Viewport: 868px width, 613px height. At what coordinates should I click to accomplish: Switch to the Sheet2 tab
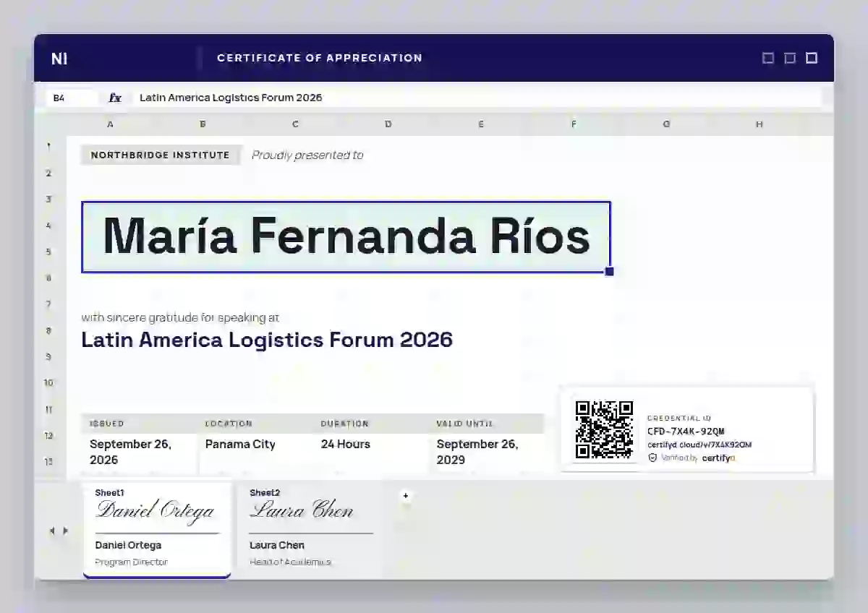coord(311,530)
